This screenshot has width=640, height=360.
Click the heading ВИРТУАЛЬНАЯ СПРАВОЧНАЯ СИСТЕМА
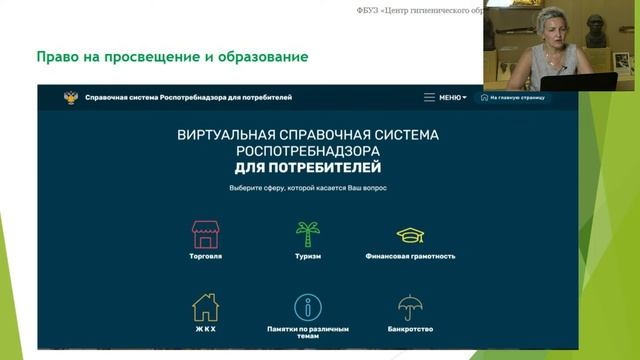click(x=308, y=135)
